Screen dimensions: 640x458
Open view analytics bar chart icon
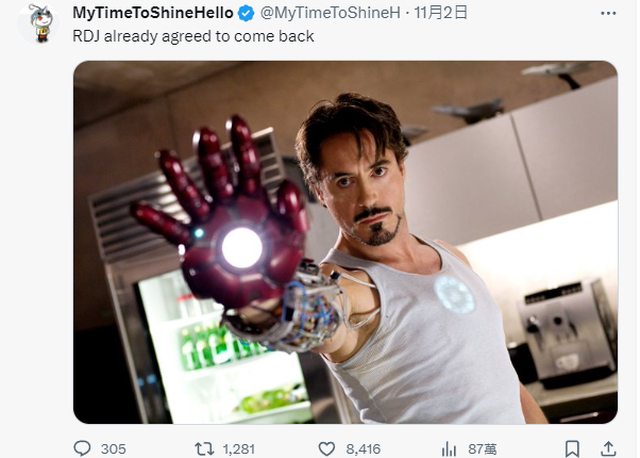click(450, 449)
